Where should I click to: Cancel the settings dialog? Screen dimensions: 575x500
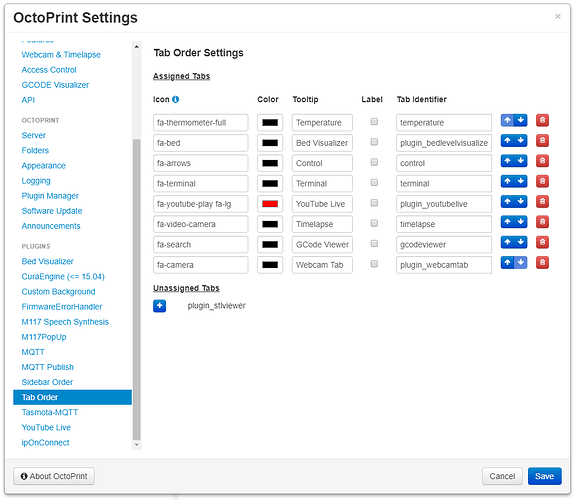tap(502, 476)
